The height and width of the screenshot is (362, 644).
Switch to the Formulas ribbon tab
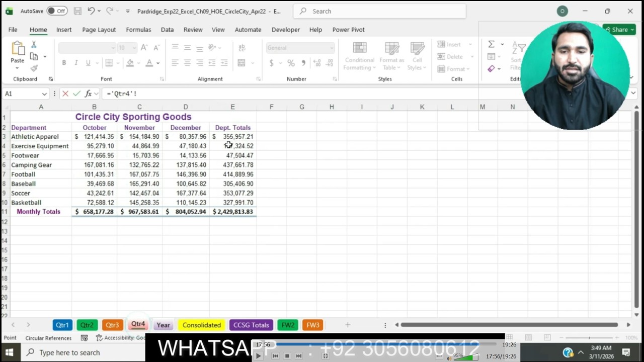coord(138,30)
